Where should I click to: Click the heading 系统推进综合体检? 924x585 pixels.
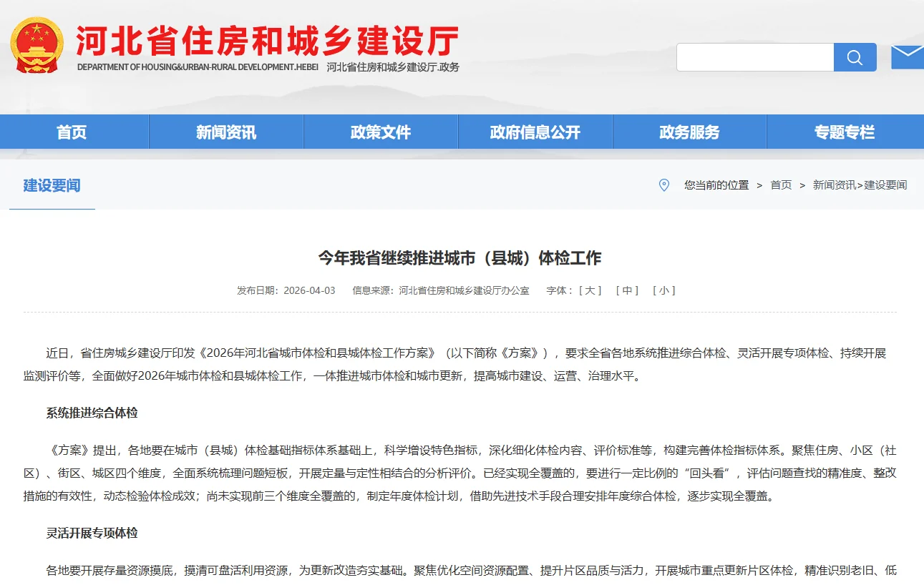pyautogui.click(x=92, y=413)
